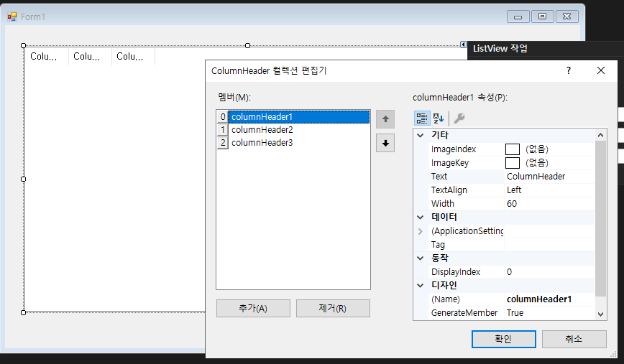This screenshot has height=364, width=624.
Task: Edit the (Name) value columnHeader1
Action: coord(549,299)
